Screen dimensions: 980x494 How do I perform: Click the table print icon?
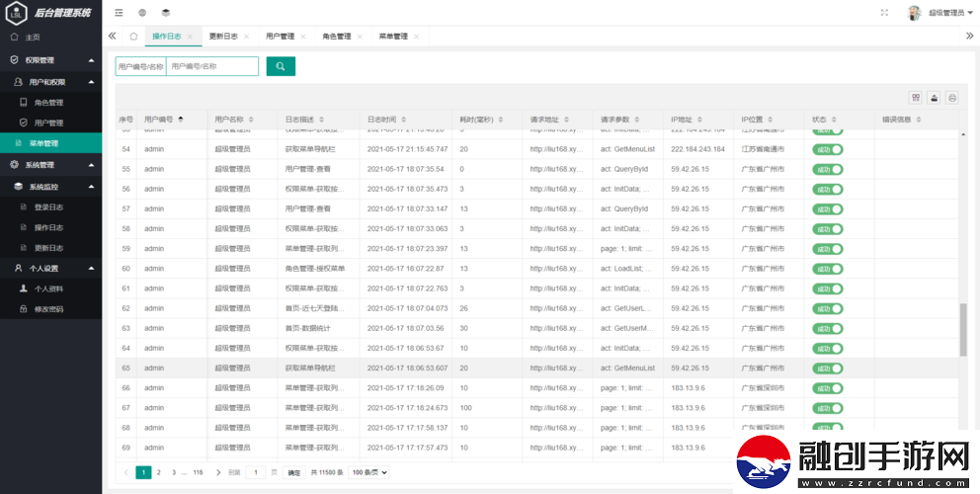[952, 98]
